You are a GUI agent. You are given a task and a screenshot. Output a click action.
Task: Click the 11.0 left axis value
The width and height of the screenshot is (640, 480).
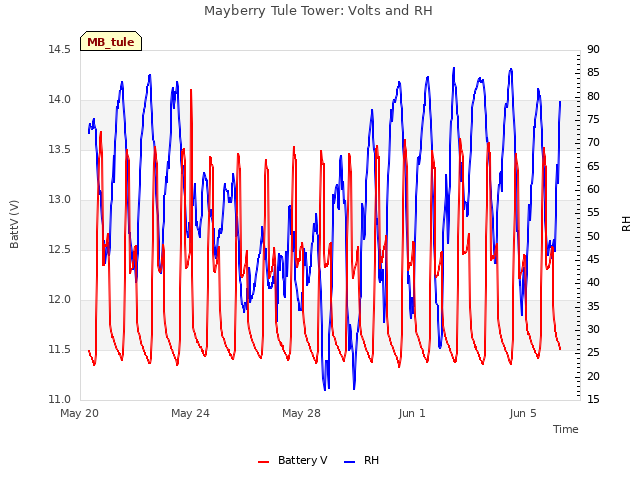59,399
